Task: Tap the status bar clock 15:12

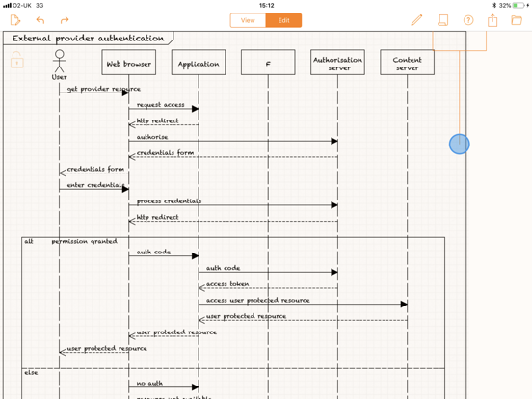Action: (x=266, y=5)
